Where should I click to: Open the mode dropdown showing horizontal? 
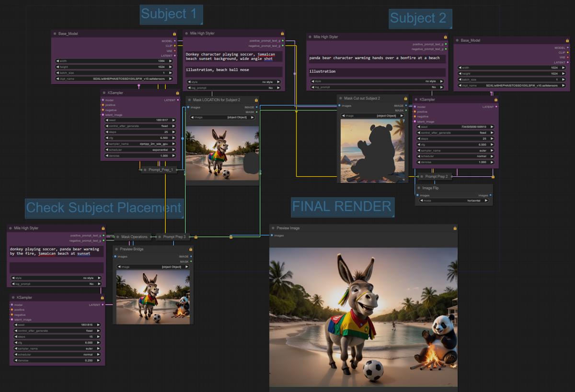coord(454,201)
